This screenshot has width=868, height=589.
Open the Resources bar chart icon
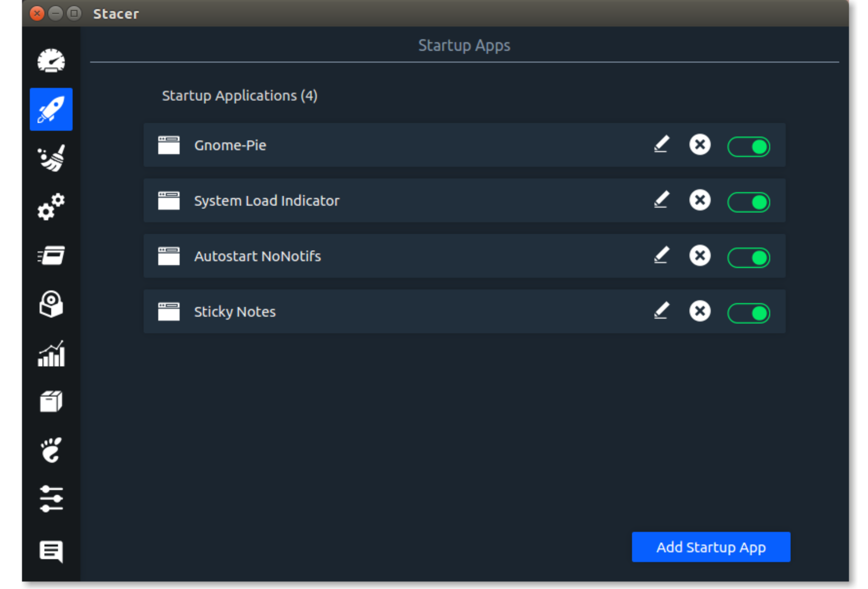(51, 353)
